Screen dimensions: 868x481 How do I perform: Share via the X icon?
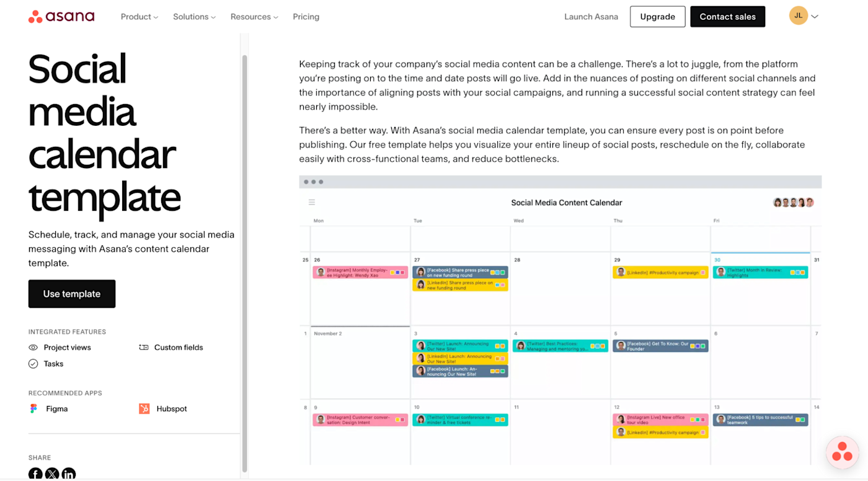point(52,474)
